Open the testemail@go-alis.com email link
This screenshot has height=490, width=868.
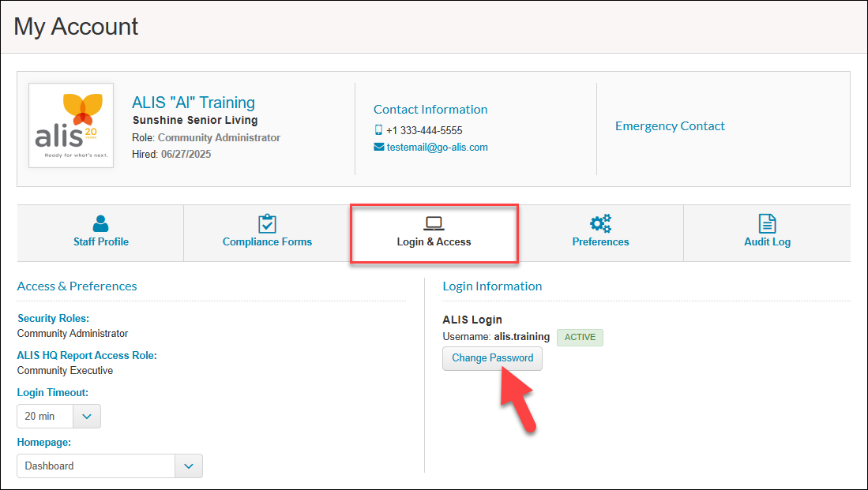438,147
